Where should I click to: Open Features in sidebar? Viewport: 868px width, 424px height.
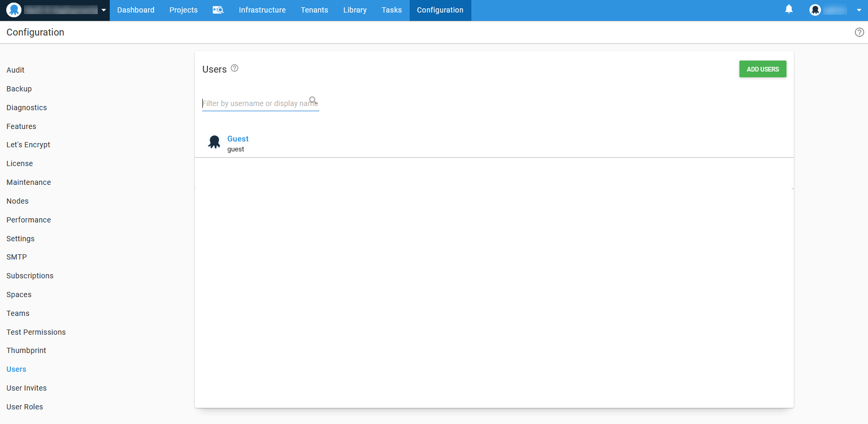(x=21, y=126)
